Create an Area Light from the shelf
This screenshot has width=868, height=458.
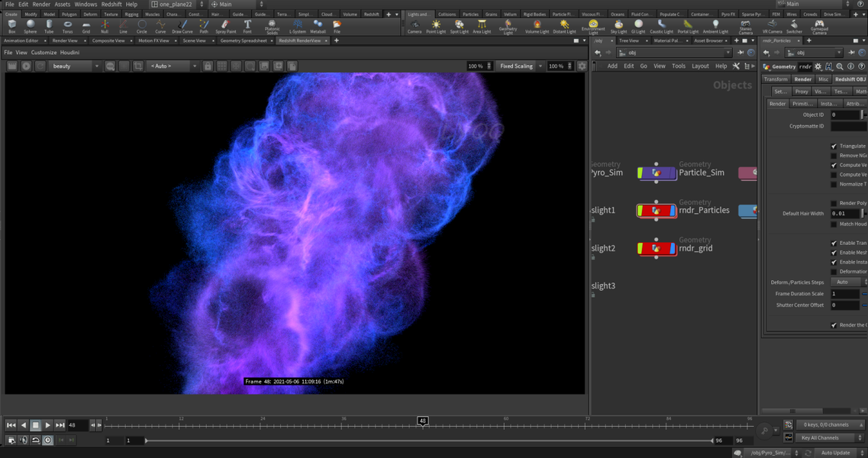[x=482, y=27]
